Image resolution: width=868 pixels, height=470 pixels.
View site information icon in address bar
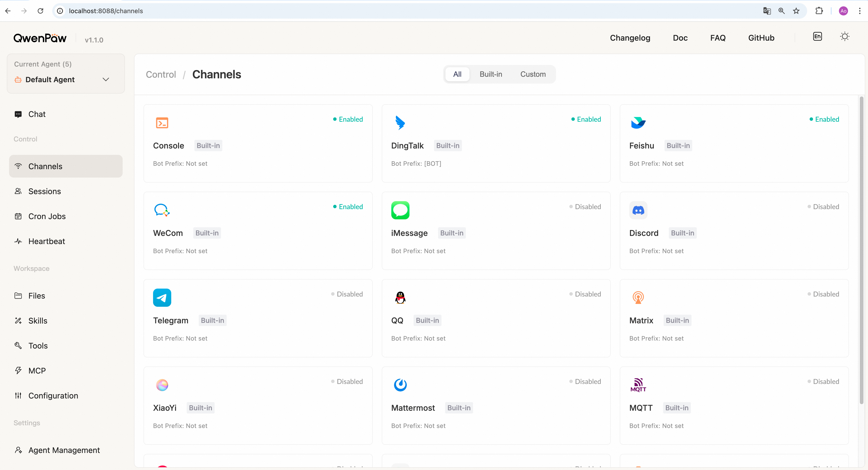coord(60,11)
